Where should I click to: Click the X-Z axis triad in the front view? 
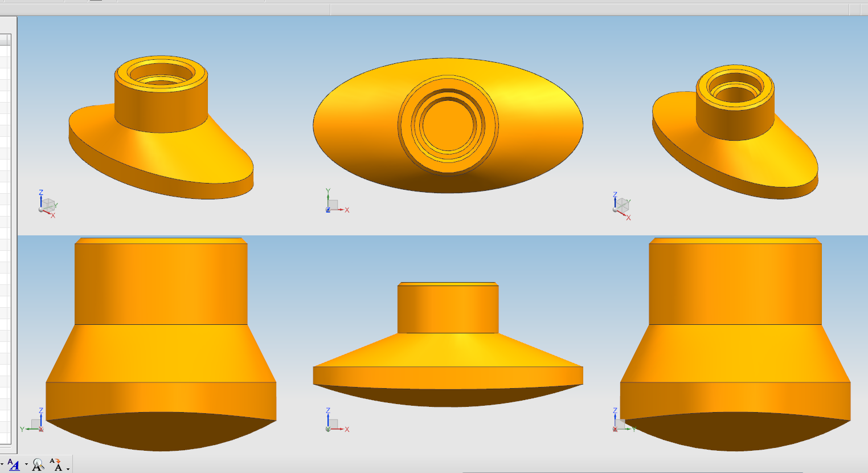pos(337,420)
